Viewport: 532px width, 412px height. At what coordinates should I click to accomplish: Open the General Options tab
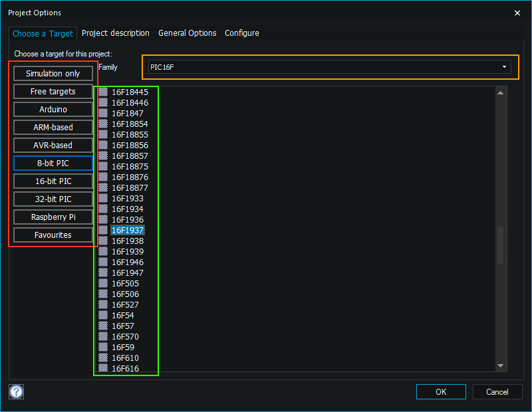pyautogui.click(x=188, y=33)
